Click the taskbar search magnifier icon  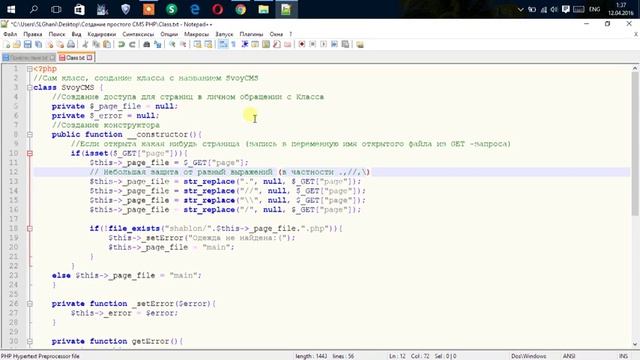(x=34, y=9)
